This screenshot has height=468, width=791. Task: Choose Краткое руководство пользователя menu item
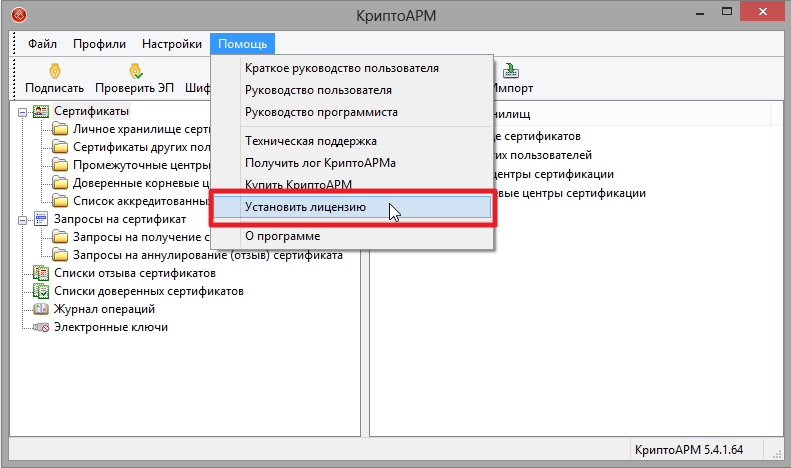(352, 68)
